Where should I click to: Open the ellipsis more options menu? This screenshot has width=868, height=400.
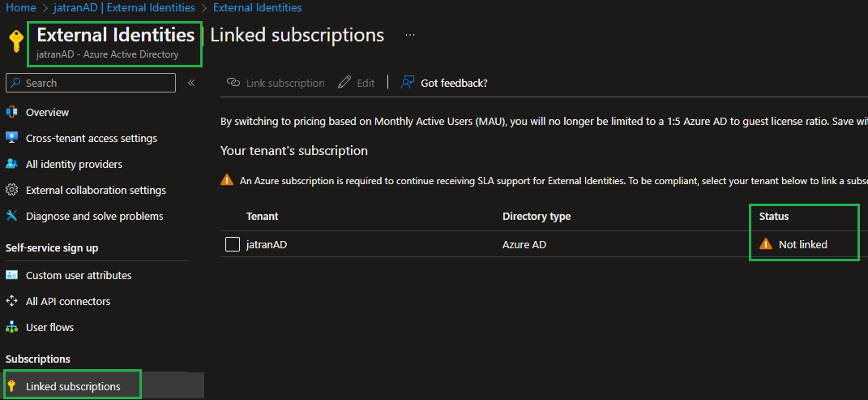pos(409,35)
